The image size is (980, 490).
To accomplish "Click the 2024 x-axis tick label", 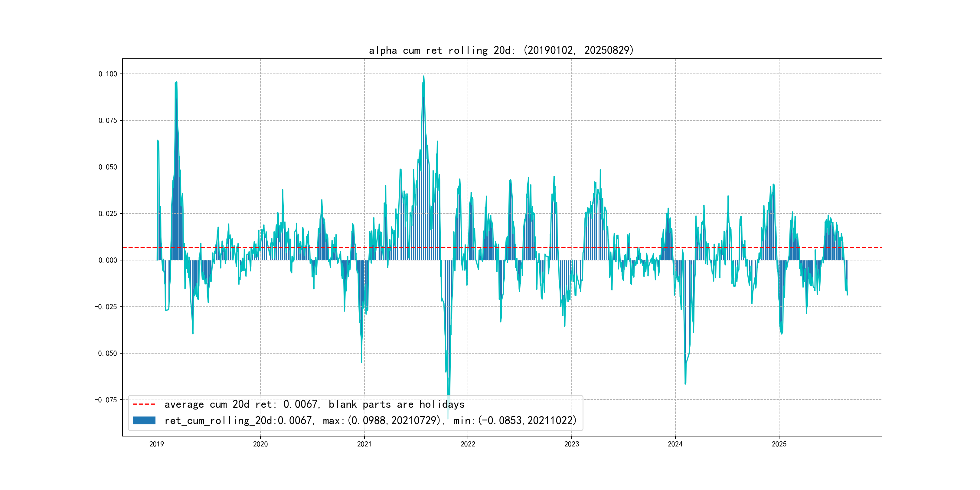I will (675, 444).
